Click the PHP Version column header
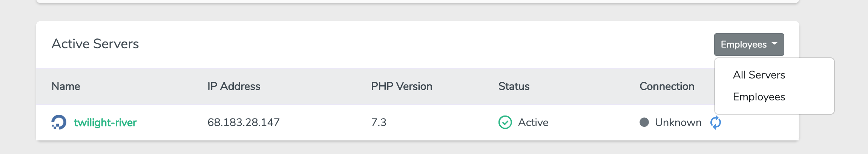This screenshot has width=868, height=154. [x=402, y=86]
